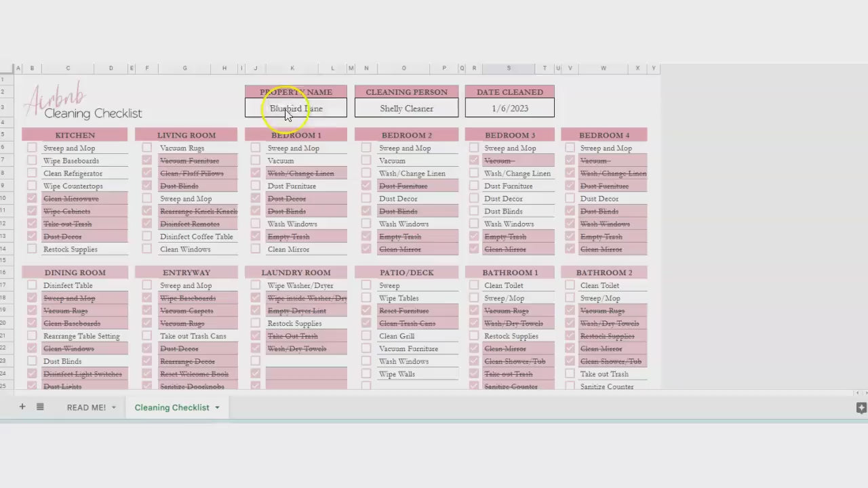This screenshot has height=488, width=868.
Task: Click the Explore icon in bottom-right corner
Action: [x=861, y=407]
